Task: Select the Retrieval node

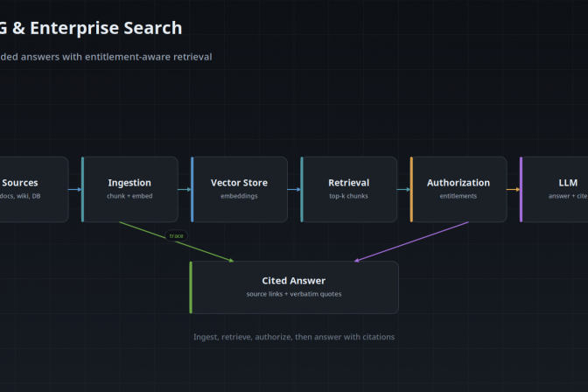Action: pos(349,189)
